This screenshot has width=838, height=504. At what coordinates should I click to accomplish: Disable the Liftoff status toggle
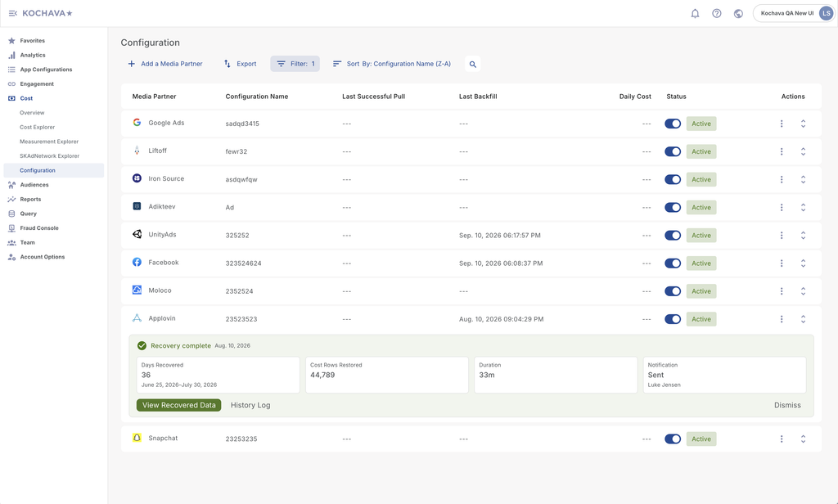(x=673, y=151)
